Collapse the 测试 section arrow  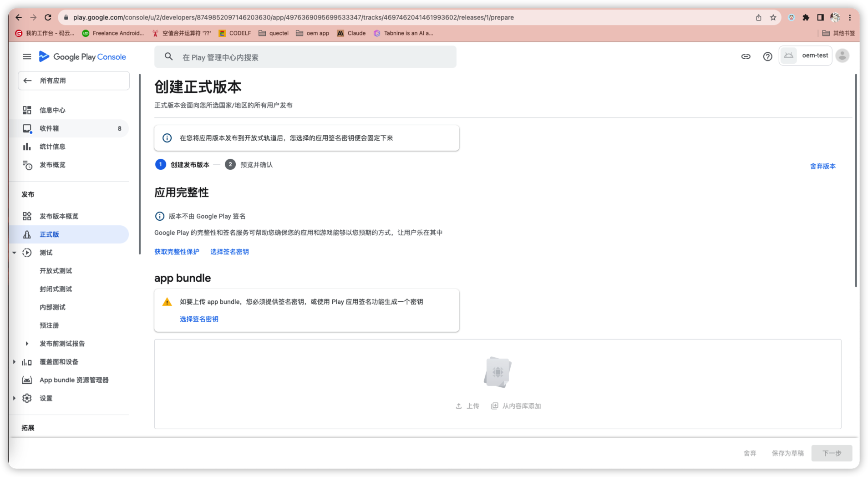[x=14, y=253]
